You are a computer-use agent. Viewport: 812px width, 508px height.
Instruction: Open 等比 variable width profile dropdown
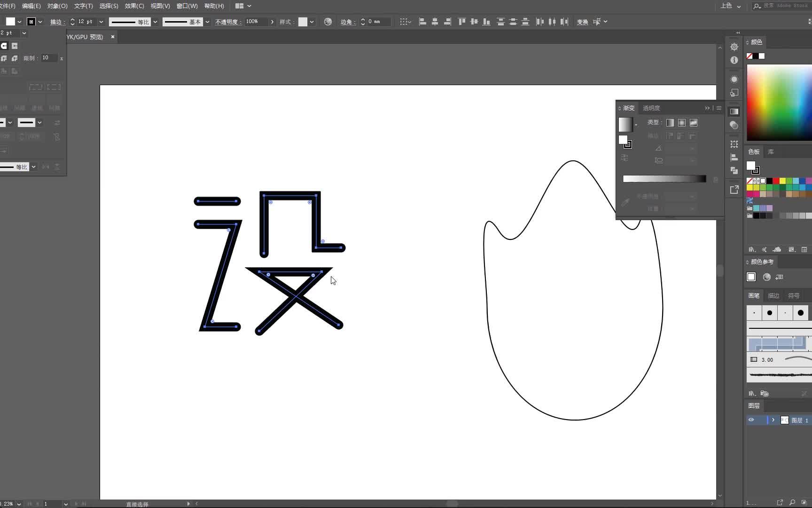[155, 22]
